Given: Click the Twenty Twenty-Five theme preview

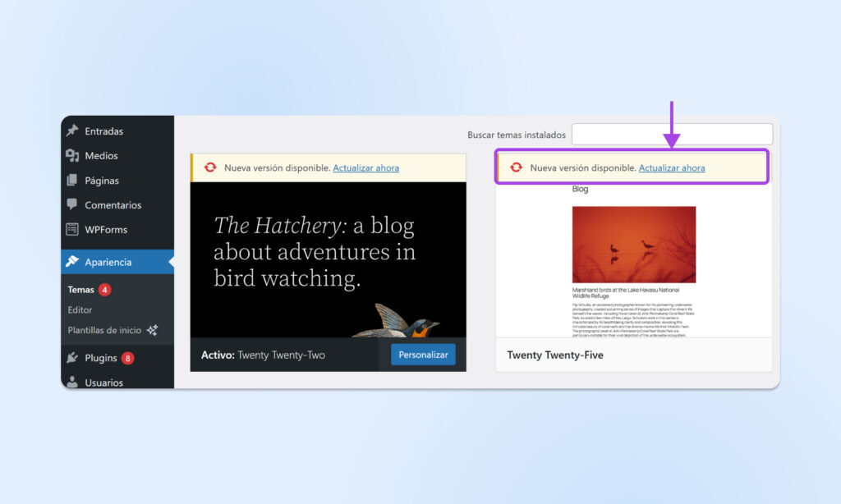Looking at the screenshot, I should tap(634, 260).
